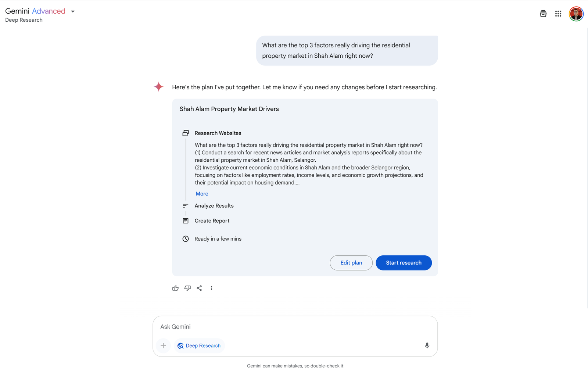Open the Gems manager icon in header
Viewport: 588px width, 373px height.
coord(543,14)
